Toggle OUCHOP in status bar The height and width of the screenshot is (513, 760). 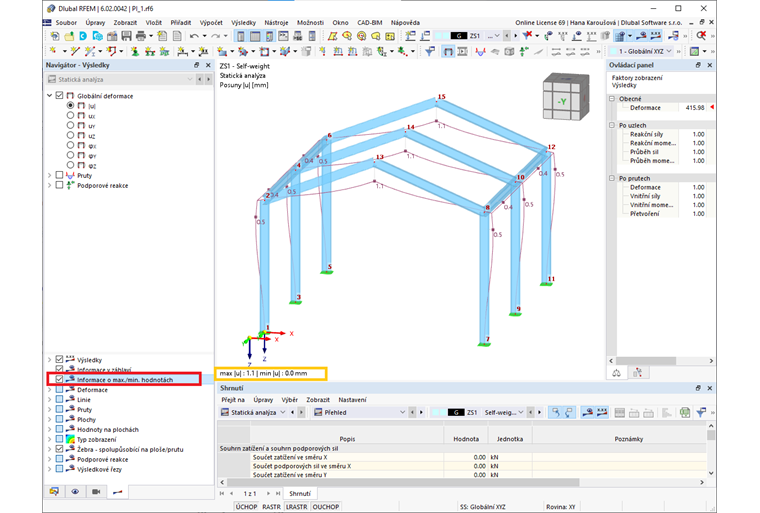point(326,507)
